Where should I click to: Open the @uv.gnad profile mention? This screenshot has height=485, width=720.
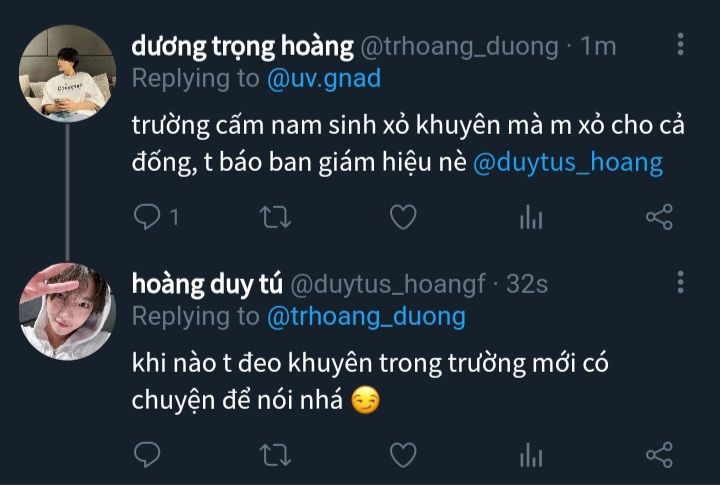click(324, 79)
